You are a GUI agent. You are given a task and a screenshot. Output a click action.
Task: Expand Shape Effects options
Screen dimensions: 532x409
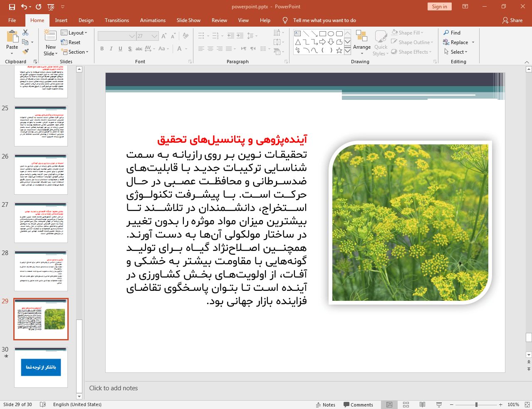[411, 52]
